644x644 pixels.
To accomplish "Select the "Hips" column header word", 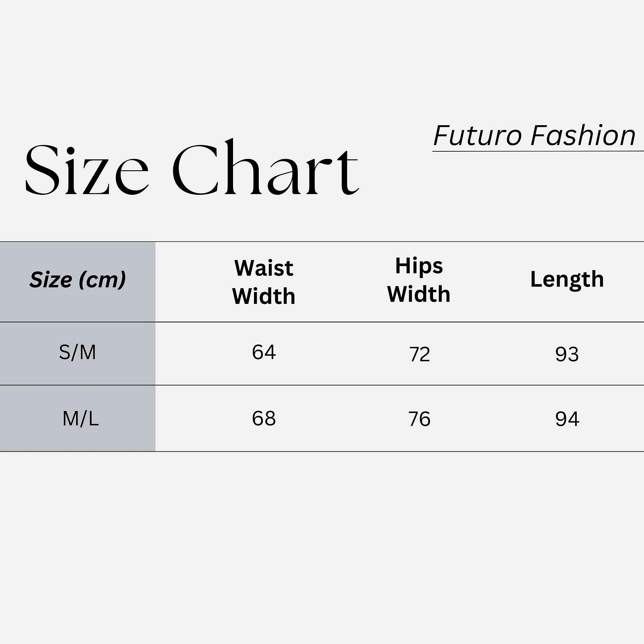I will tap(419, 266).
